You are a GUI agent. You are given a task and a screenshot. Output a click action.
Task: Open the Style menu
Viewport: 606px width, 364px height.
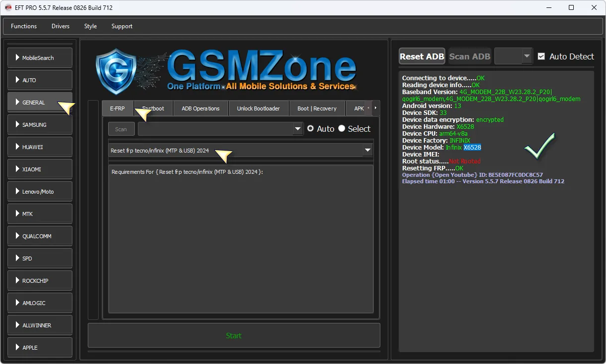tap(90, 26)
